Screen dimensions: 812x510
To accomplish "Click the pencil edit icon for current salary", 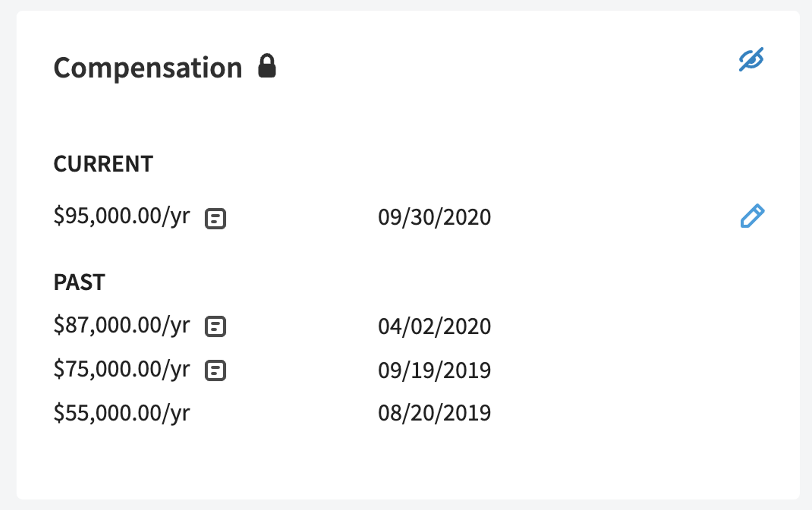I will point(752,216).
